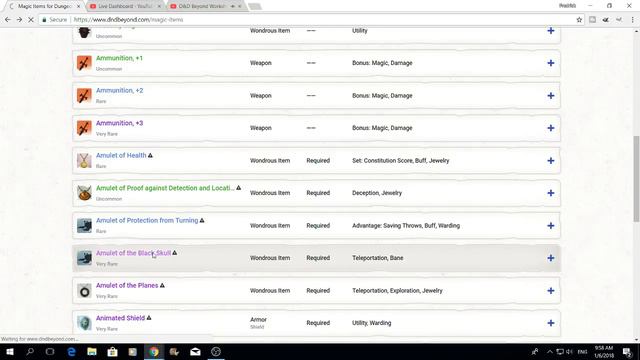Click the "Set: Constitution Score, Buff, Jewelry" tags
This screenshot has height=360, width=640.
[400, 160]
